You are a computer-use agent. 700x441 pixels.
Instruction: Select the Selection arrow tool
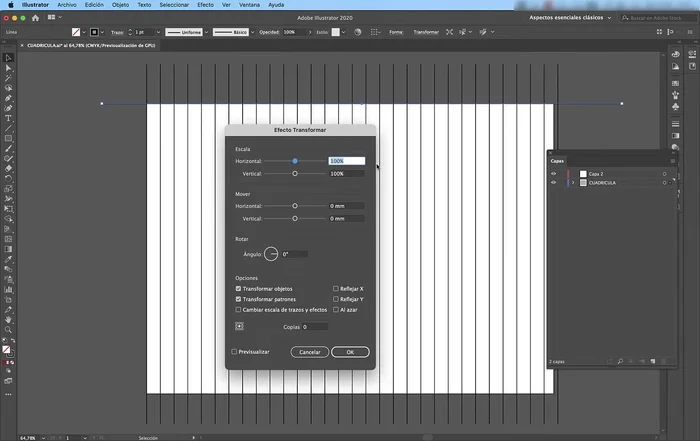8,57
